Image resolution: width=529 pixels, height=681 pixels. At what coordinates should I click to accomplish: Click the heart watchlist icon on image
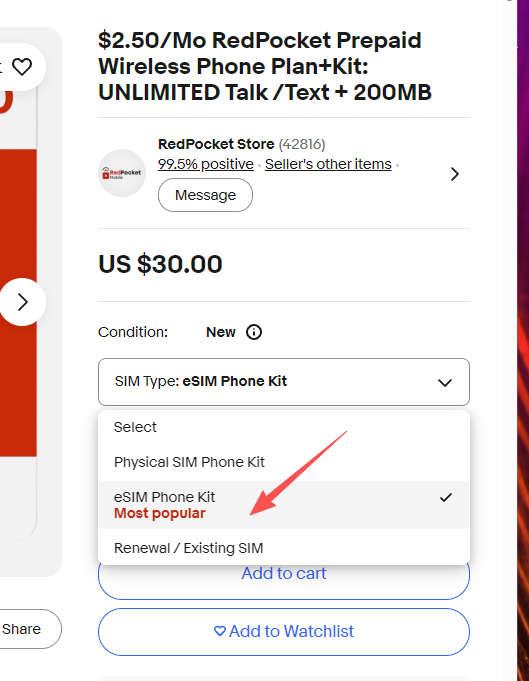tap(22, 67)
